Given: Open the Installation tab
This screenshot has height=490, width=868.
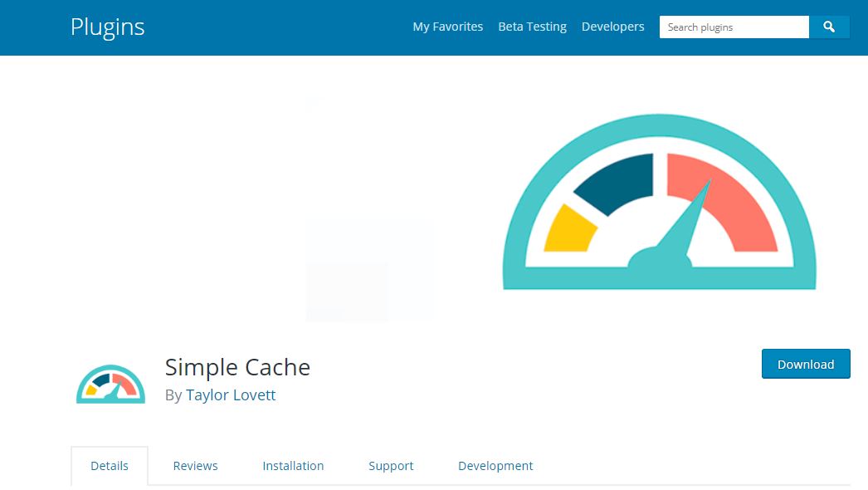Looking at the screenshot, I should pyautogui.click(x=293, y=466).
